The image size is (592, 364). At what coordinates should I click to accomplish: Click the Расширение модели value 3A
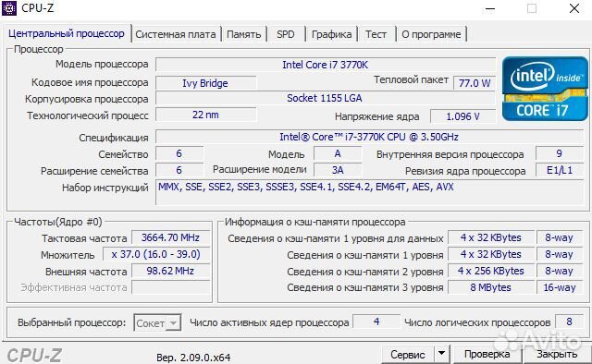[x=338, y=170]
